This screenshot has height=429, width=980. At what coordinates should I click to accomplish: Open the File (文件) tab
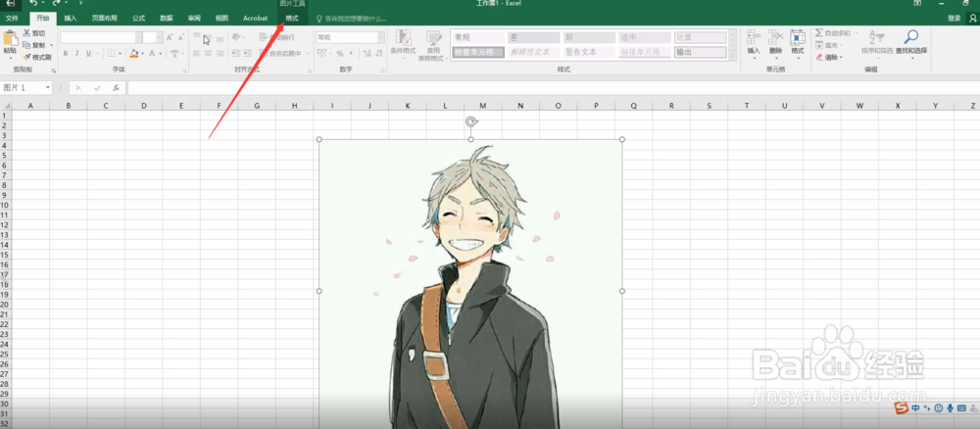12,19
